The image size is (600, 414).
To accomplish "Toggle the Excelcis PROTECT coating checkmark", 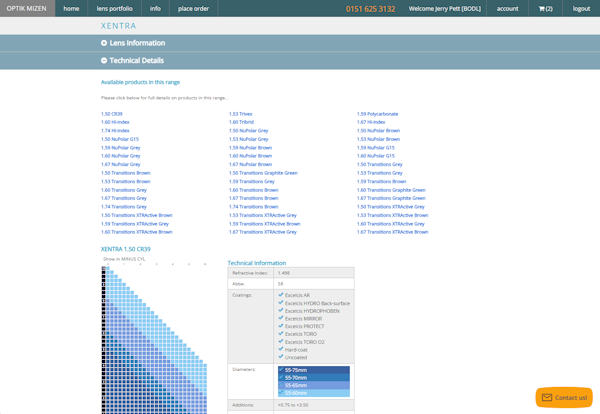I will tap(281, 326).
